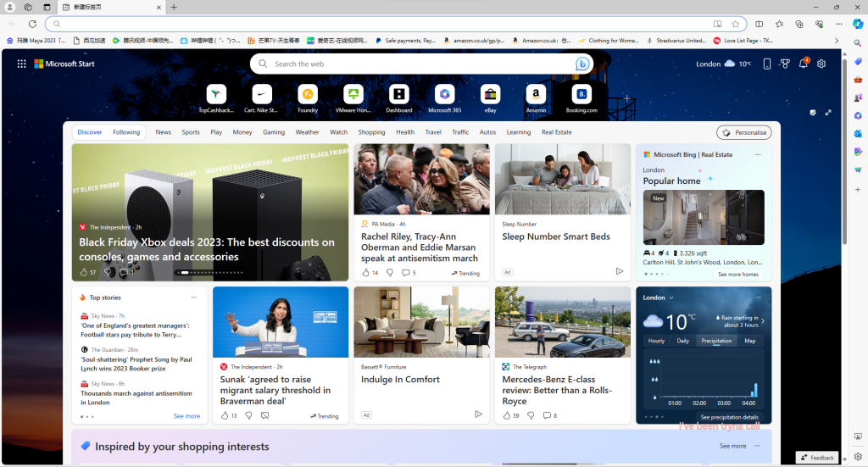The height and width of the screenshot is (467, 868).
Task: Open Outlook in the Edge sidebar
Action: (858, 133)
